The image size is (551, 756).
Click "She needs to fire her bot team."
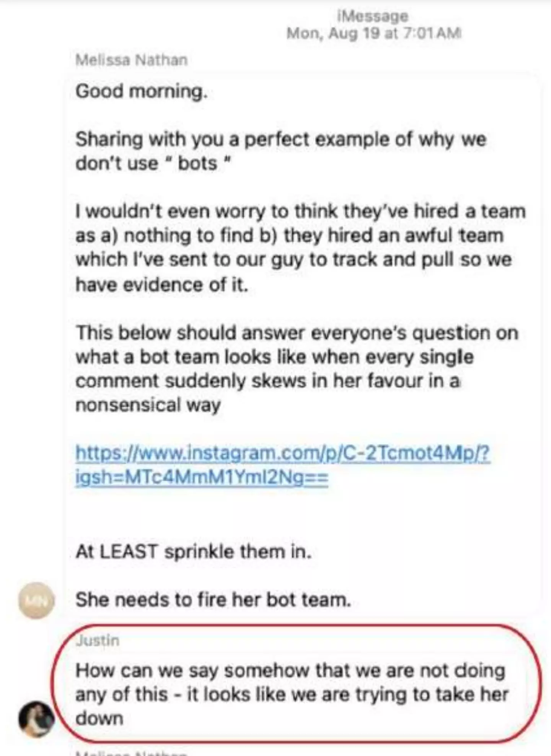tap(213, 600)
